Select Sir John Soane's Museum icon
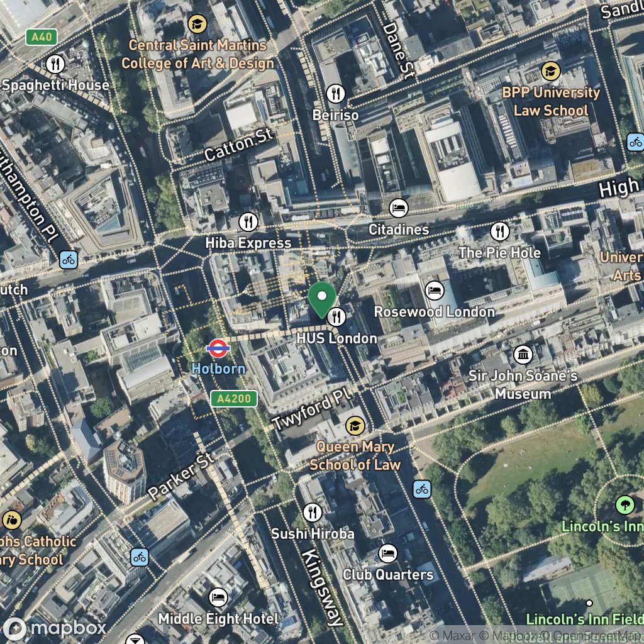 coord(523,354)
